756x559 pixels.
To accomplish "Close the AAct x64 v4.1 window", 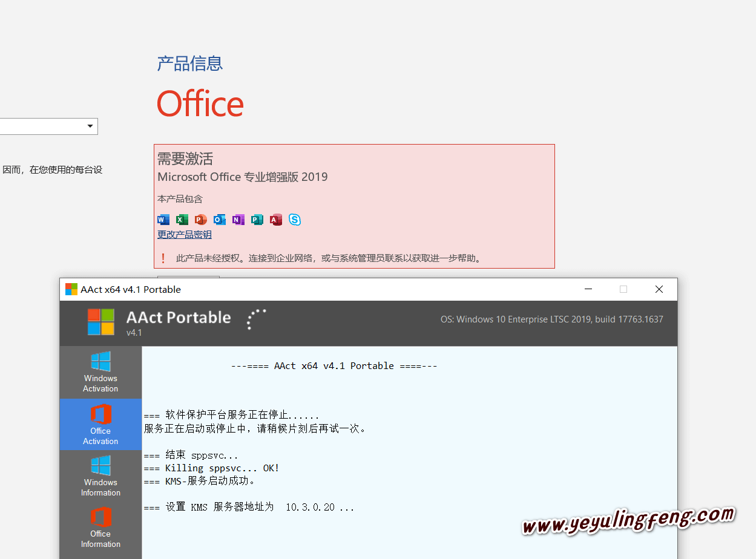I will (x=659, y=289).
